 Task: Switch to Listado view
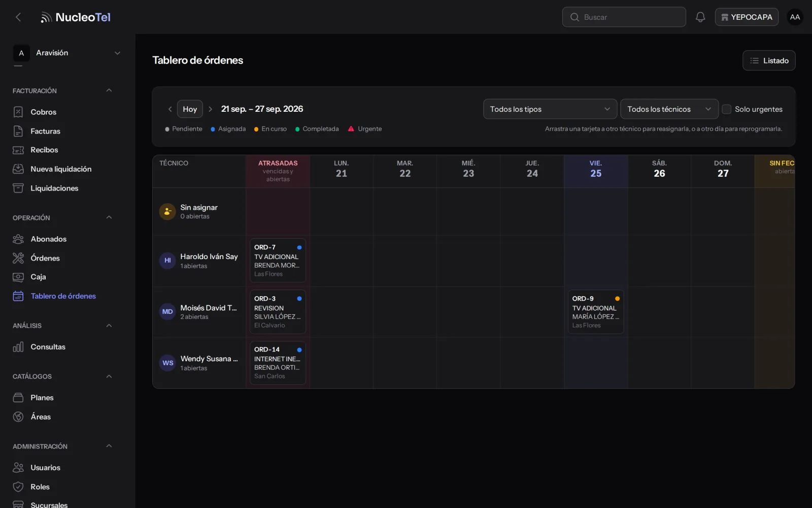point(769,60)
